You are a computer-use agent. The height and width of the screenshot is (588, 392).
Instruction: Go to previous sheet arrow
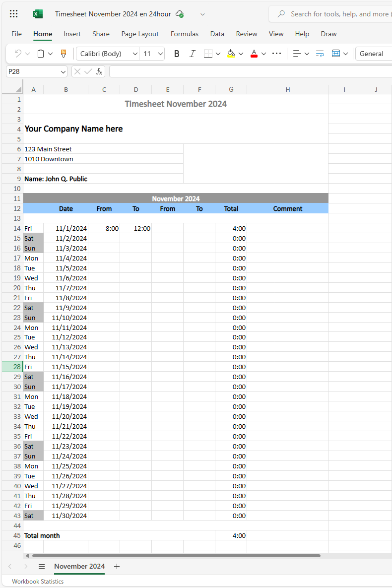click(10, 566)
